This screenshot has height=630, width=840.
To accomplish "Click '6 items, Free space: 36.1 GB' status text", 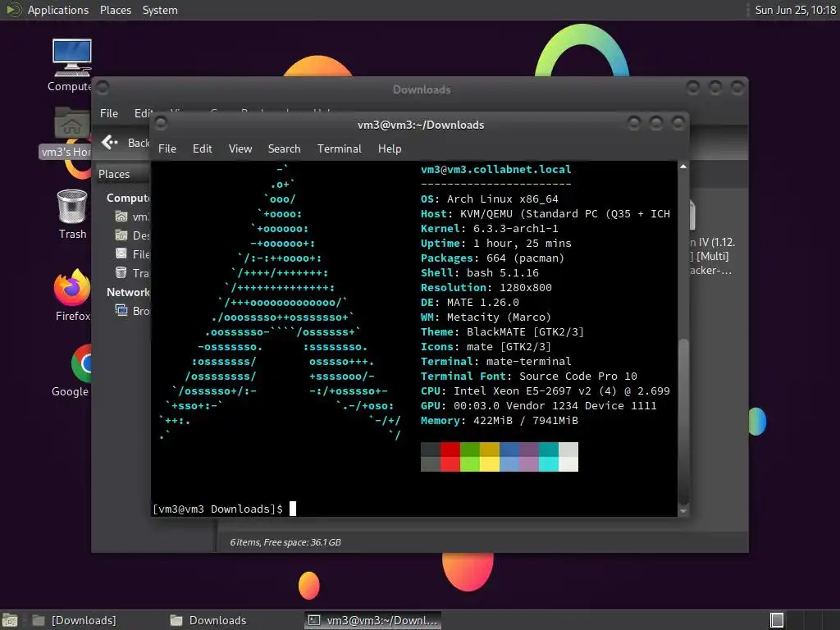I will click(285, 542).
